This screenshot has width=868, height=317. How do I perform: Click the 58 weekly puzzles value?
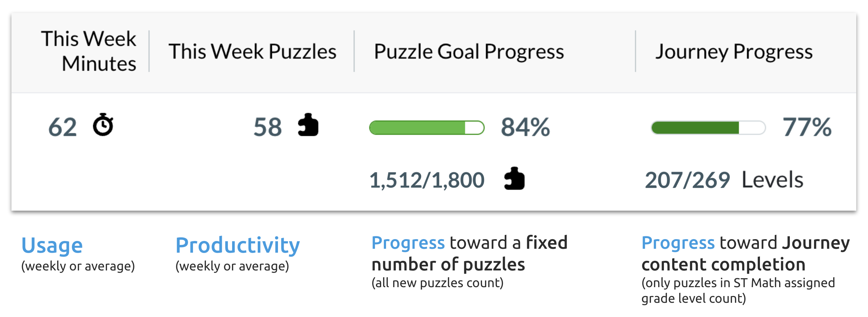[268, 127]
